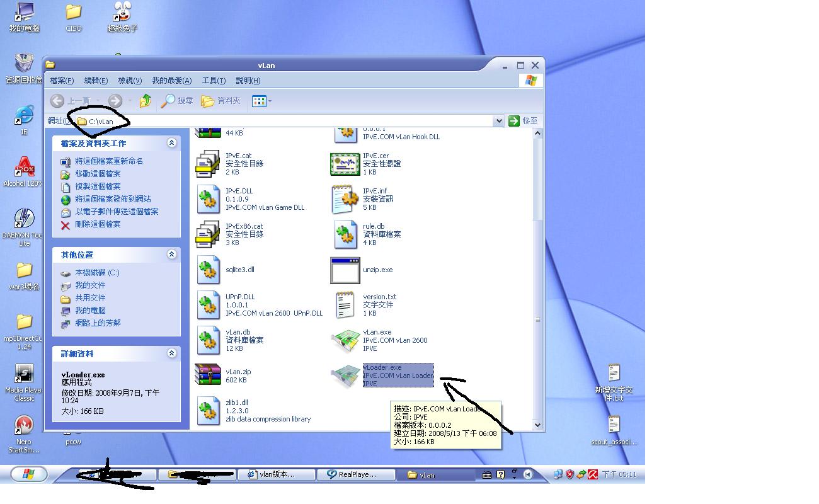Click the language bar keyboard icon
This screenshot has height=504, width=819.
click(x=487, y=475)
